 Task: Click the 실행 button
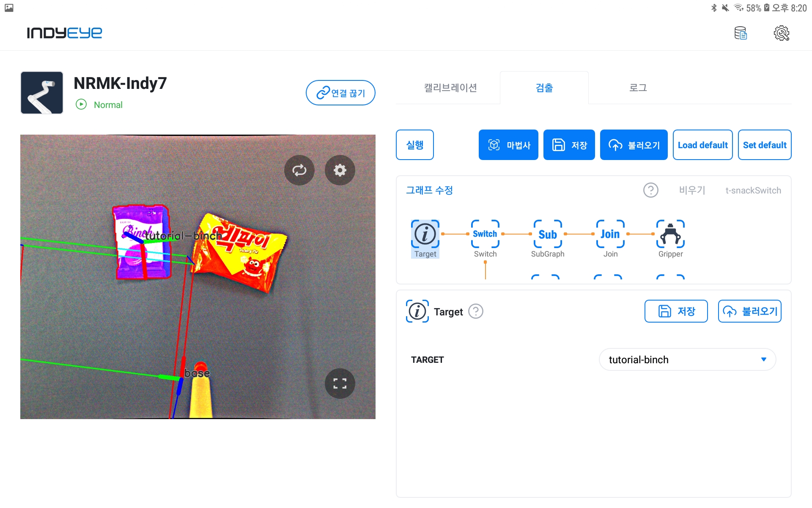coord(415,145)
